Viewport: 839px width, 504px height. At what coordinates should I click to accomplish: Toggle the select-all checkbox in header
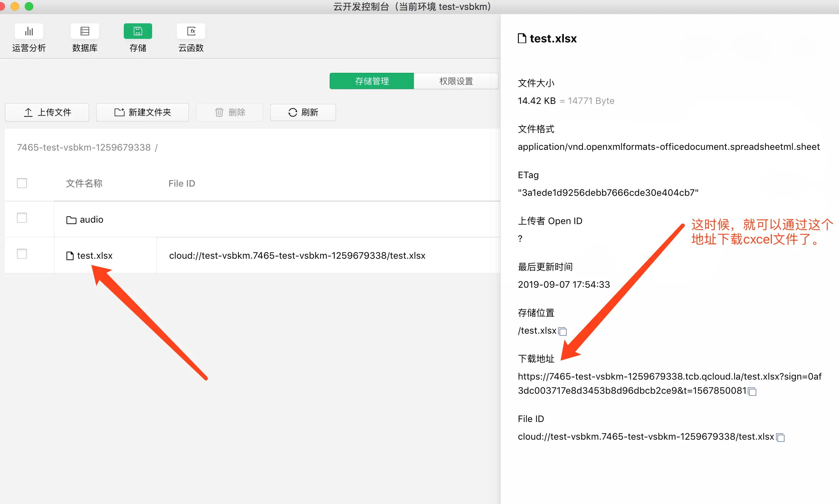(22, 183)
